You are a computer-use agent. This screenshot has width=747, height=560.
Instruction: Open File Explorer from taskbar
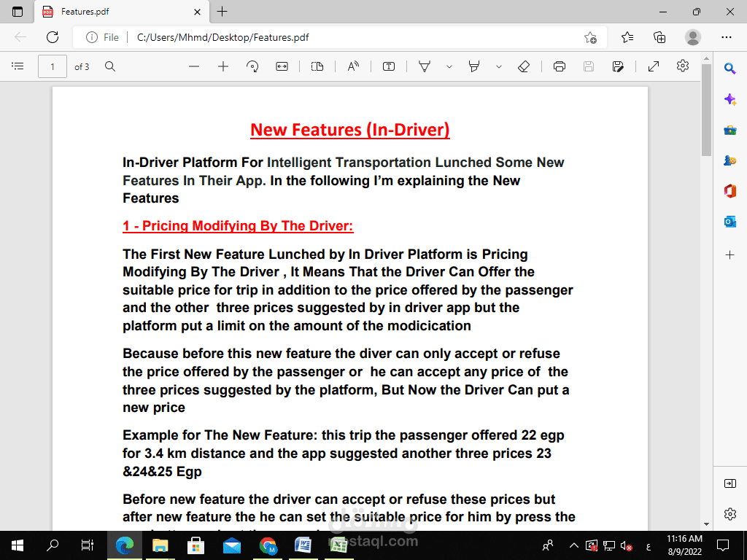(160, 545)
